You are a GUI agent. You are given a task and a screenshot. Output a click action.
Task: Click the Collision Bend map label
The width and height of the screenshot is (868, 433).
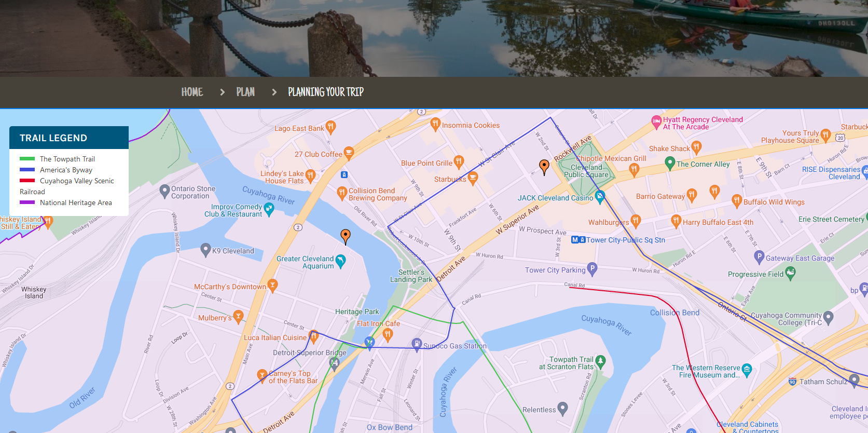[x=674, y=313]
